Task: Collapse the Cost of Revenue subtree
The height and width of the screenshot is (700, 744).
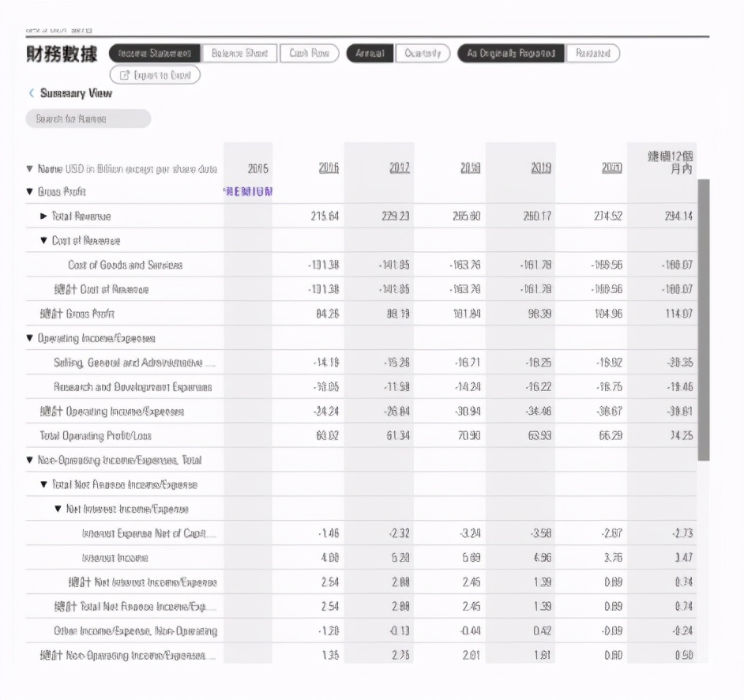Action: (x=45, y=240)
